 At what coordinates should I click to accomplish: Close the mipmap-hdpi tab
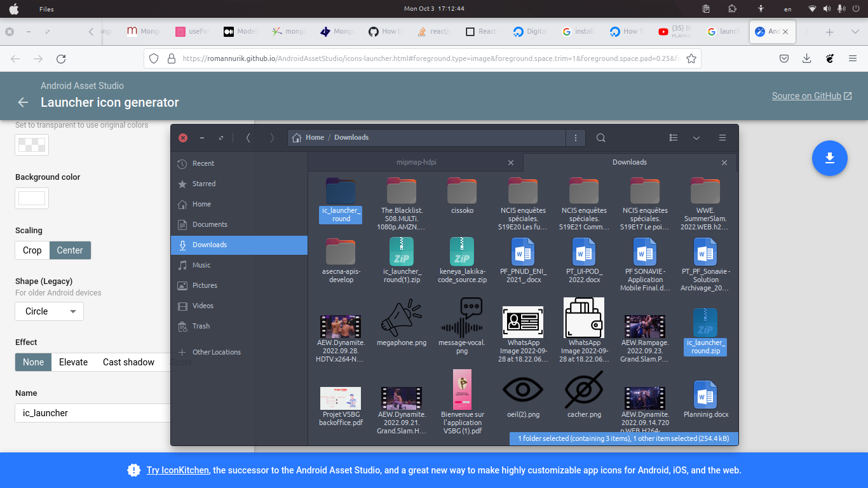click(x=511, y=163)
